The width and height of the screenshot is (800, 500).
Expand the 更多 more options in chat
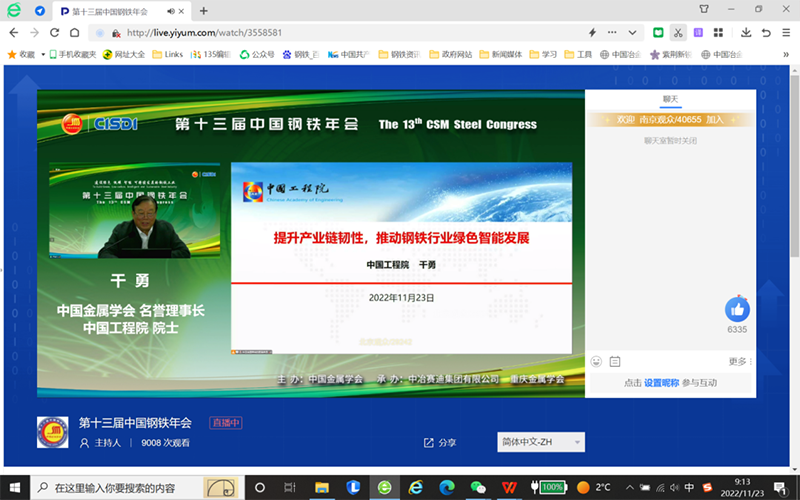[x=739, y=361]
